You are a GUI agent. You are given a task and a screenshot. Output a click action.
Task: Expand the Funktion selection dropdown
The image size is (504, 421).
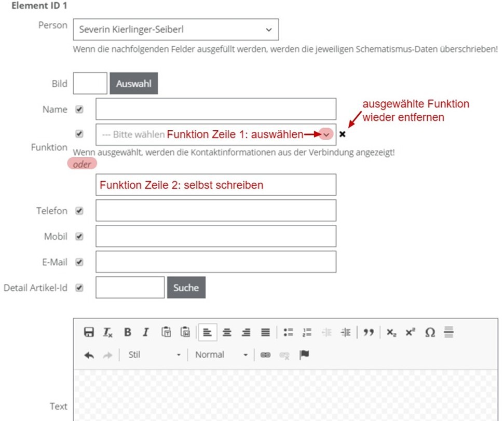click(x=326, y=134)
